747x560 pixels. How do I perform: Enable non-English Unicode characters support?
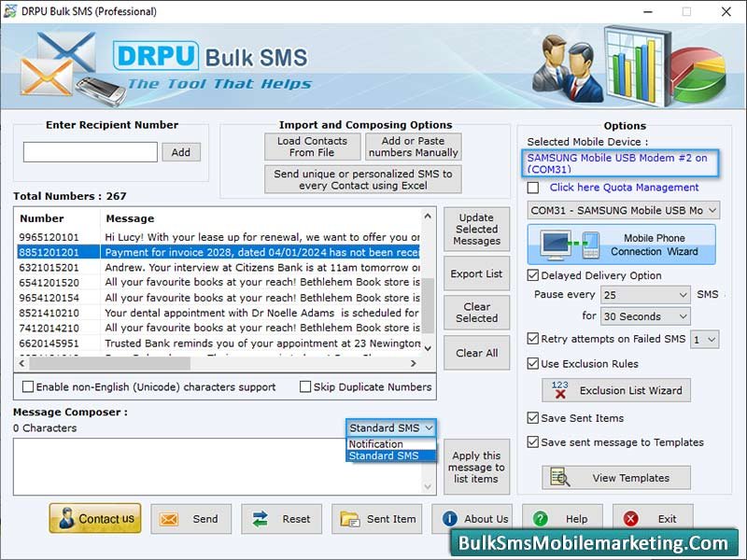[x=28, y=386]
